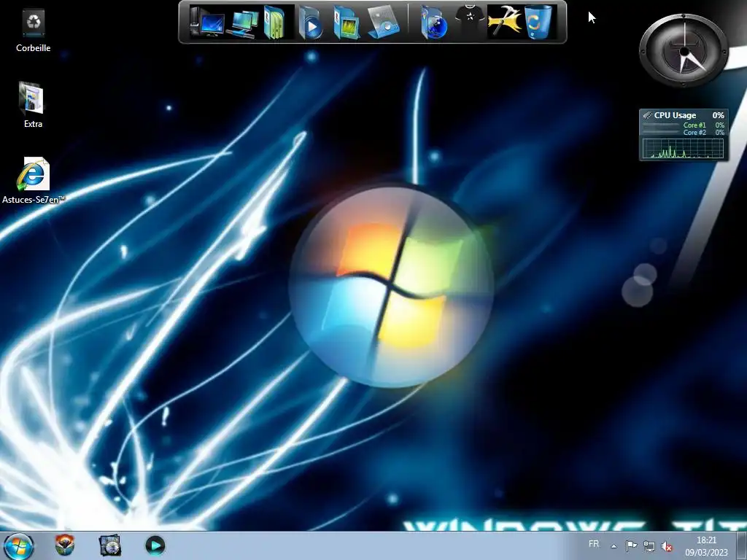The height and width of the screenshot is (560, 747).
Task: Open the music folder icon in the dock
Action: [384, 22]
